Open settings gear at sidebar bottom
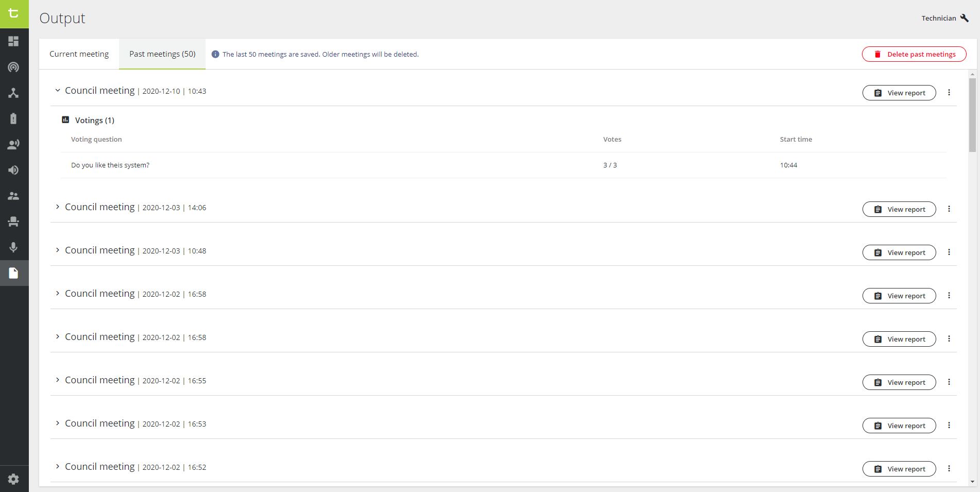Screen dimensions: 980x492 [14, 479]
